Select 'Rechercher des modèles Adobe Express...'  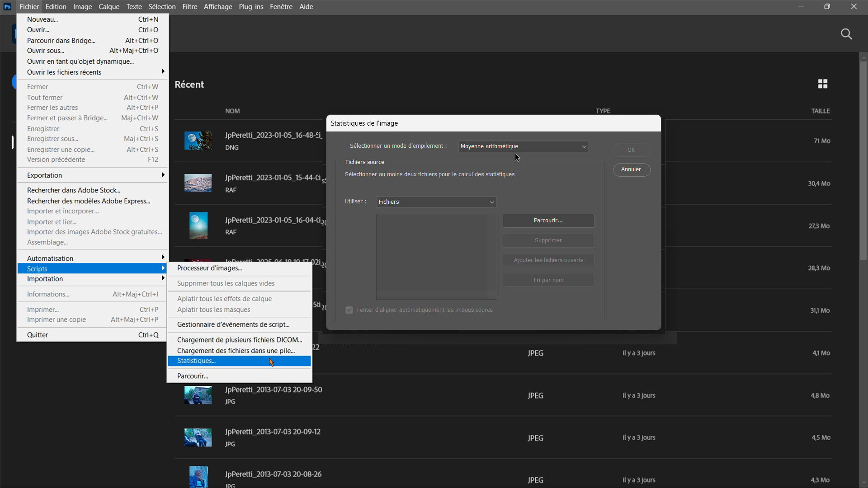93,201
